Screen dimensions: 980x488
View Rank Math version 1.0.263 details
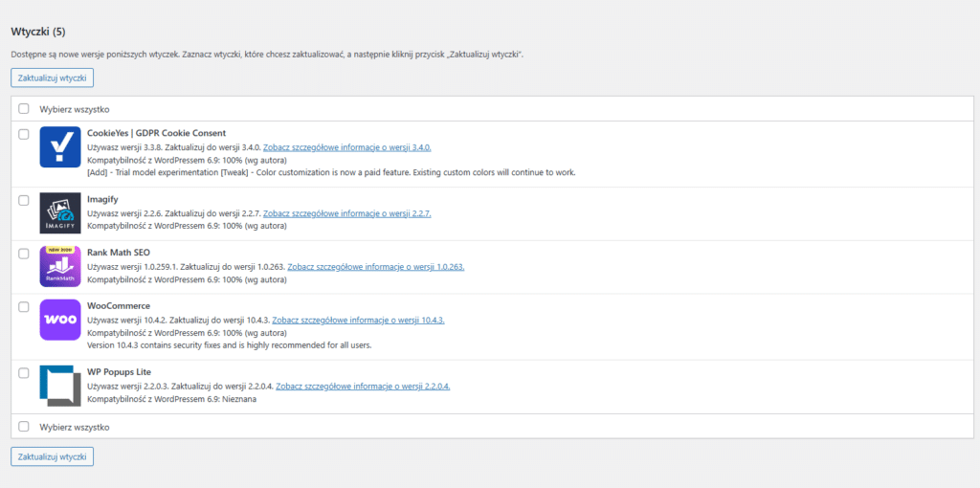pos(376,267)
